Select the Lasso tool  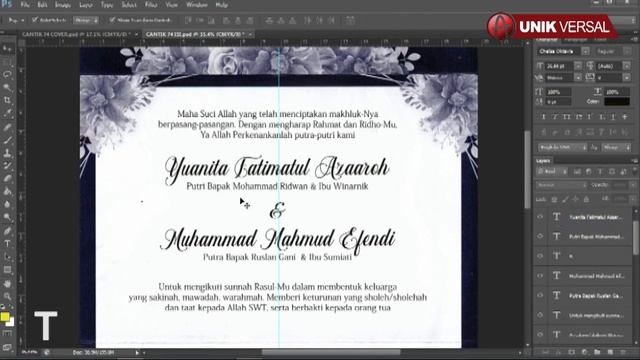(7, 75)
